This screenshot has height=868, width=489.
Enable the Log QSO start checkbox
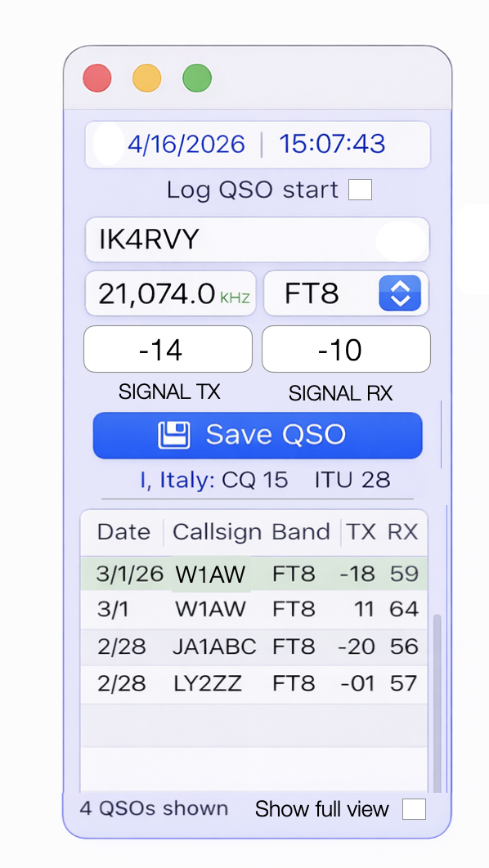coord(360,190)
